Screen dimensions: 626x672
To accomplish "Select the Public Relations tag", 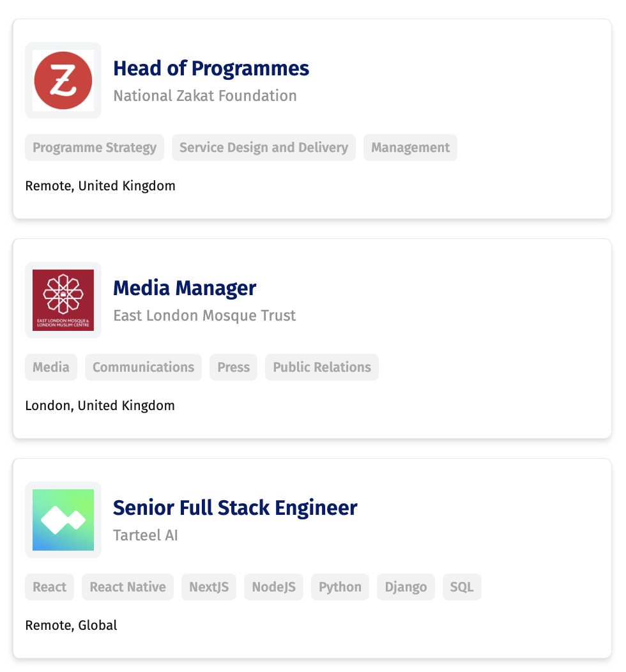I will [321, 367].
